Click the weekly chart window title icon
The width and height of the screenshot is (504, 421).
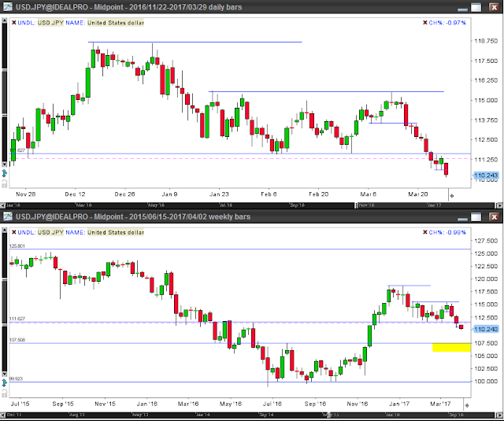point(7,216)
